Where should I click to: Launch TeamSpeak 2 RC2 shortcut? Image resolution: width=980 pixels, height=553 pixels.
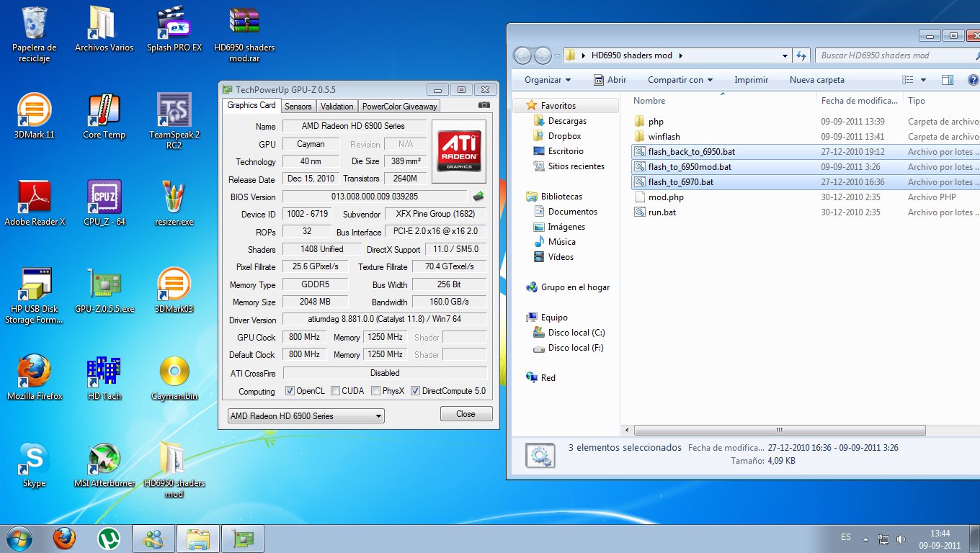click(174, 121)
